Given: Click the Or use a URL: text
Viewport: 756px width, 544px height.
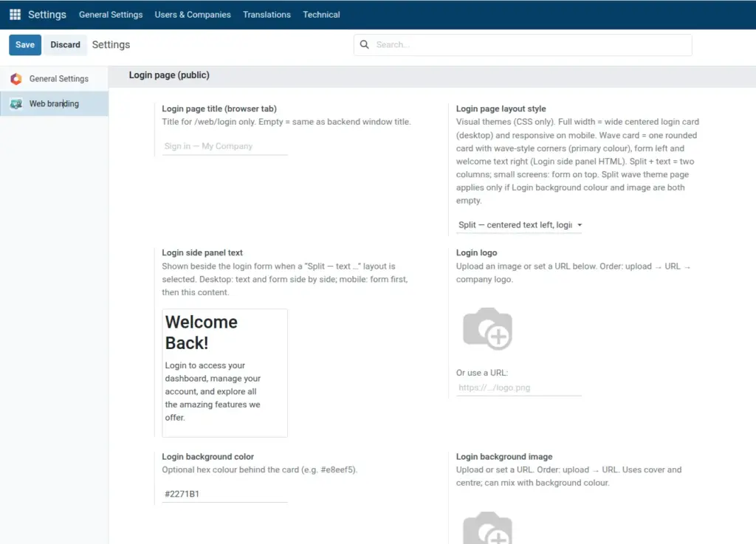Looking at the screenshot, I should (482, 373).
